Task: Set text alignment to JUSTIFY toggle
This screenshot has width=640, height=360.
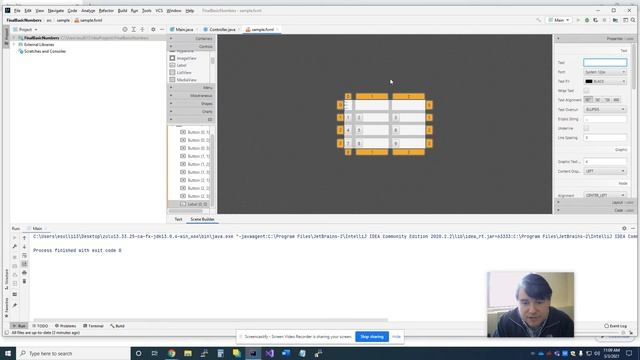Action: pyautogui.click(x=616, y=100)
